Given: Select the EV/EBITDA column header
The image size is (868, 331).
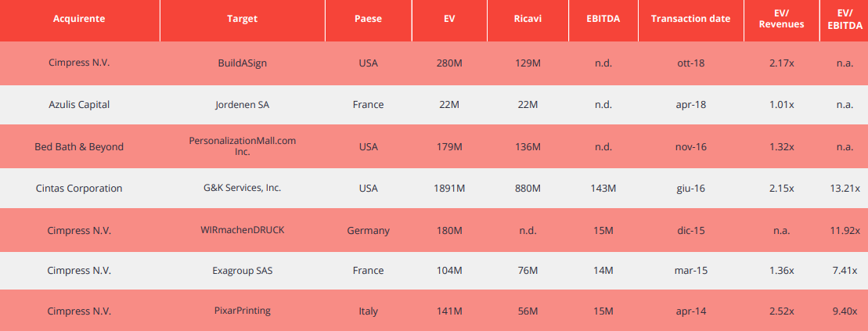Looking at the screenshot, I should click(845, 19).
